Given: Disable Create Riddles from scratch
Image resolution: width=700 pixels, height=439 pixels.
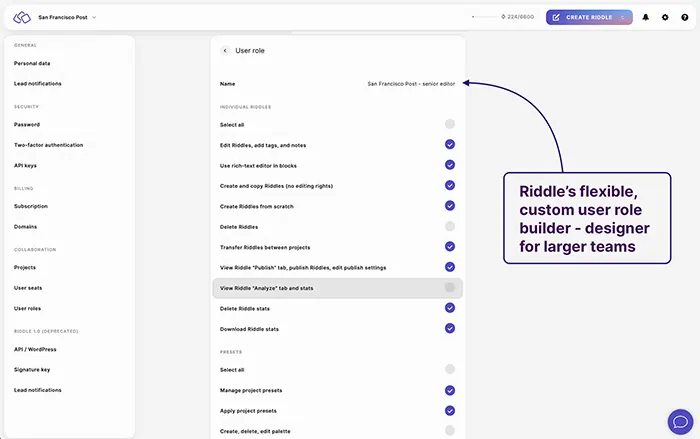Looking at the screenshot, I should (x=450, y=205).
